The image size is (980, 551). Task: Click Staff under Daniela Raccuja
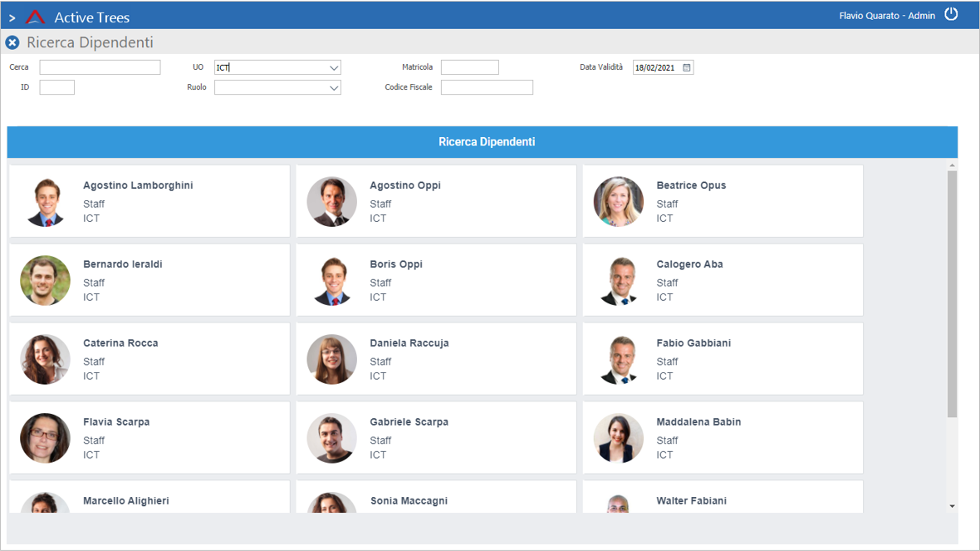pos(380,362)
